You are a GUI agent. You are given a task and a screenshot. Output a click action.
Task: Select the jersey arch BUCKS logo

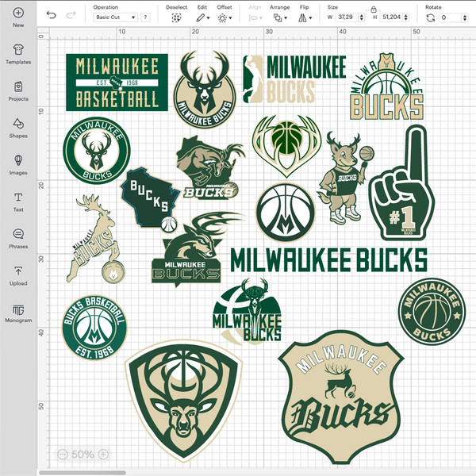tap(386, 86)
